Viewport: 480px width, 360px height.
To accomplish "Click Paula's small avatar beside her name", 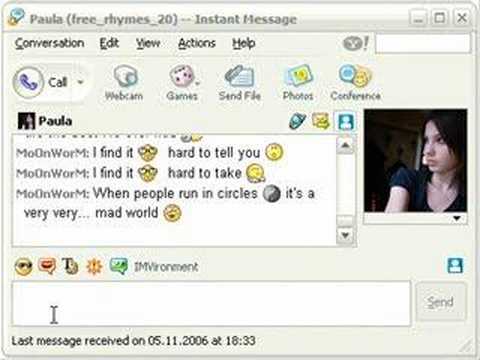I will click(26, 121).
